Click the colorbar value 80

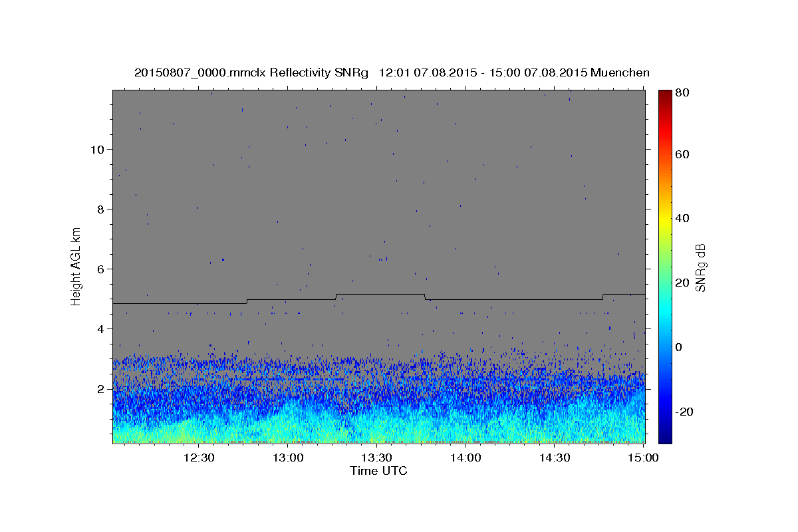pos(682,92)
